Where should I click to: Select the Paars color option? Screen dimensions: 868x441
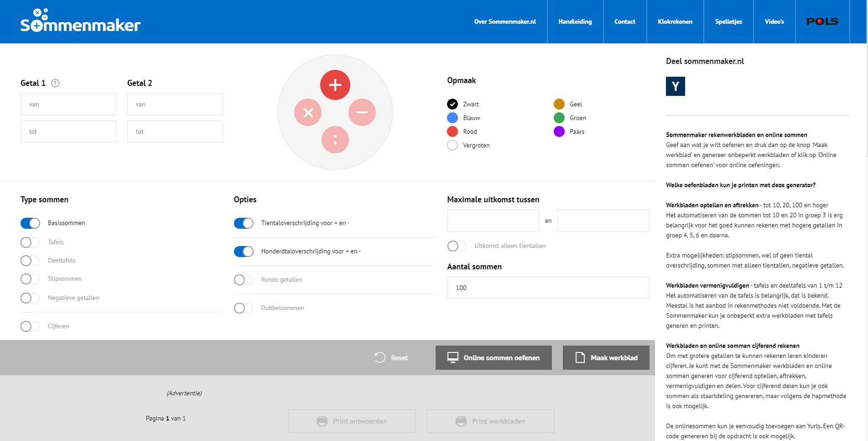pyautogui.click(x=559, y=131)
